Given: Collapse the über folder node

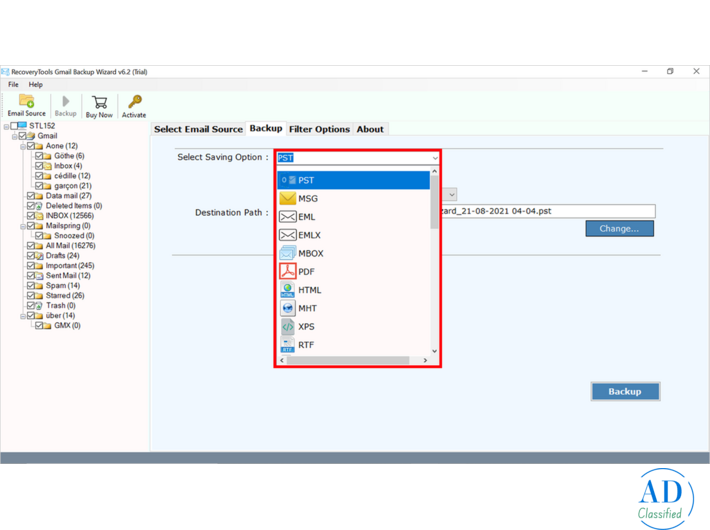Looking at the screenshot, I should 23,316.
